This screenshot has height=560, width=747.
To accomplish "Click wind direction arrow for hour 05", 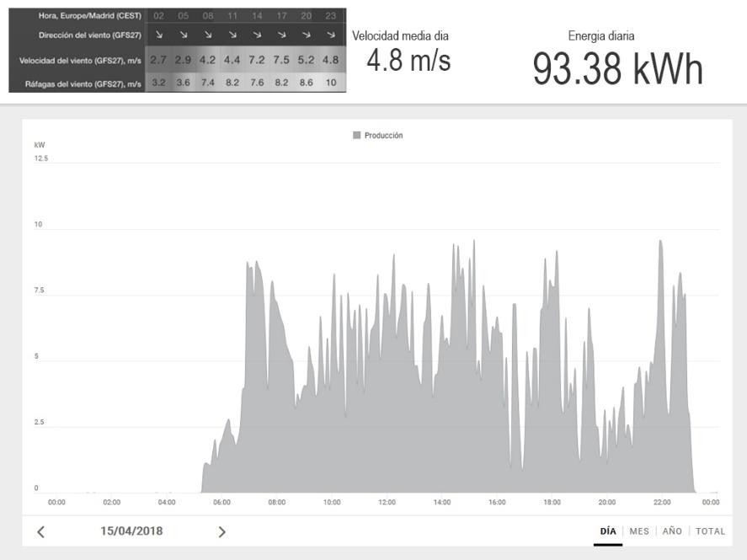I will coord(183,35).
